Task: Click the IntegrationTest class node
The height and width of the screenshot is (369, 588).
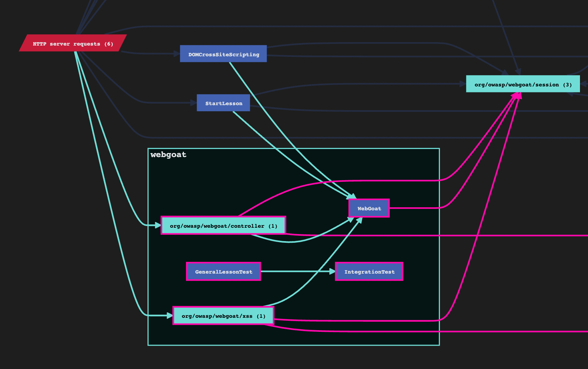Action: tap(369, 272)
